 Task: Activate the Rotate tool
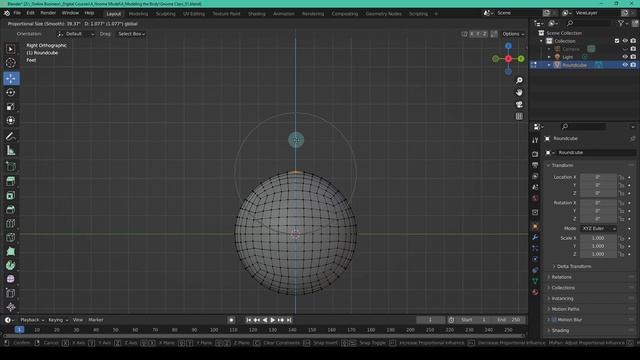[x=11, y=93]
